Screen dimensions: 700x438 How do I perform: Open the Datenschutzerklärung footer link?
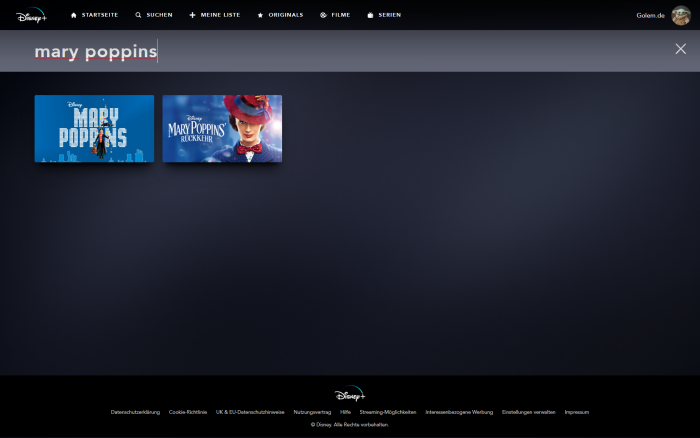pyautogui.click(x=135, y=412)
